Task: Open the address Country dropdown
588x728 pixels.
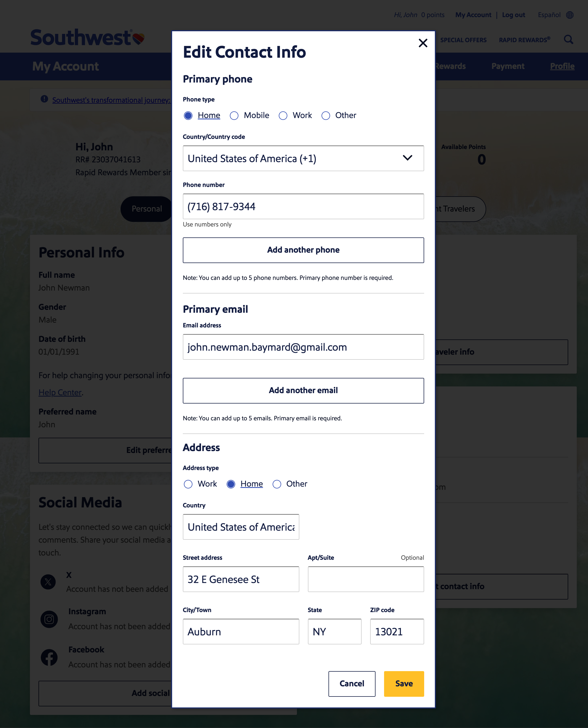Action: tap(241, 527)
